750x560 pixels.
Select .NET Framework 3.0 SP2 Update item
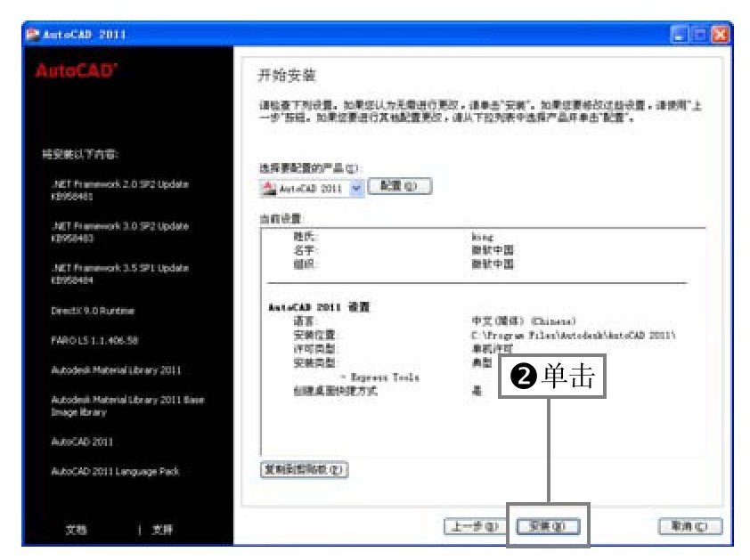[120, 232]
